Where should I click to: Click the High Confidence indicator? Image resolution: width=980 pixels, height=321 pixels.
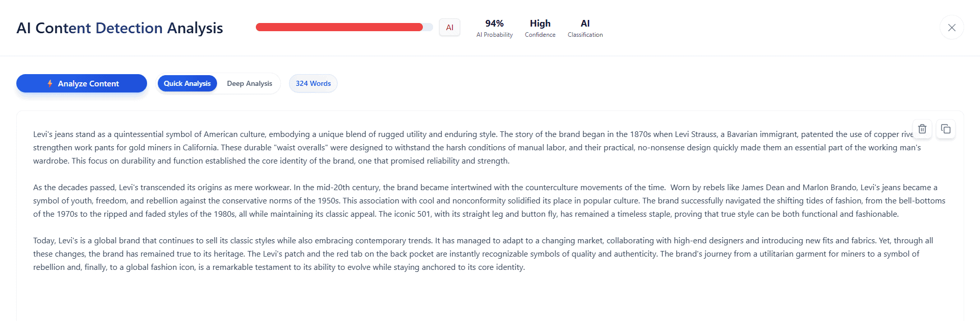(x=540, y=24)
